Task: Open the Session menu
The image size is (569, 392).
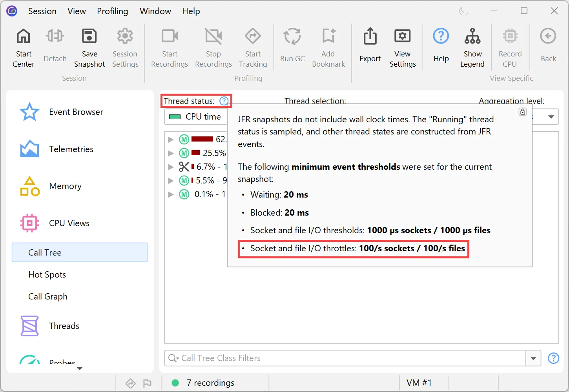Action: (42, 11)
